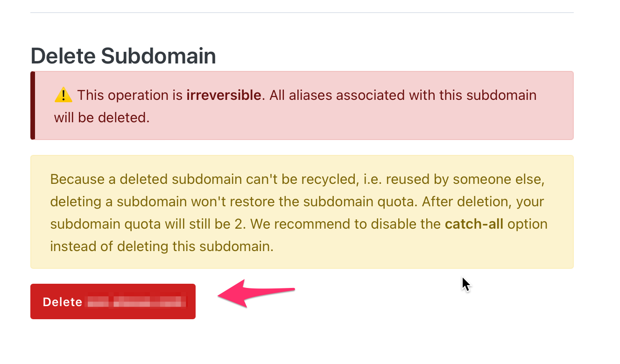
Task: Click the bold "catch-all" text
Action: point(474,224)
